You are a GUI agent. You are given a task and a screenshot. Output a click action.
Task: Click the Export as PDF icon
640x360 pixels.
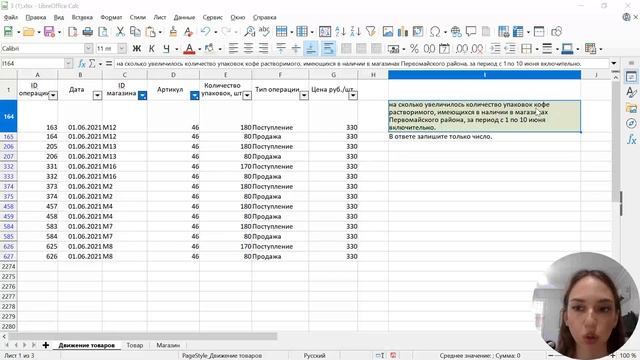pyautogui.click(x=73, y=31)
